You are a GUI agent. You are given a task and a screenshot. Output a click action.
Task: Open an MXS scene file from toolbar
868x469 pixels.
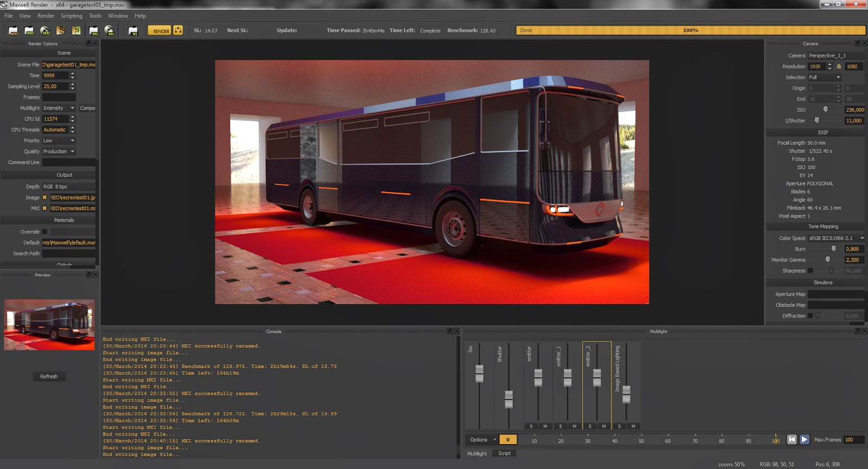coord(13,30)
